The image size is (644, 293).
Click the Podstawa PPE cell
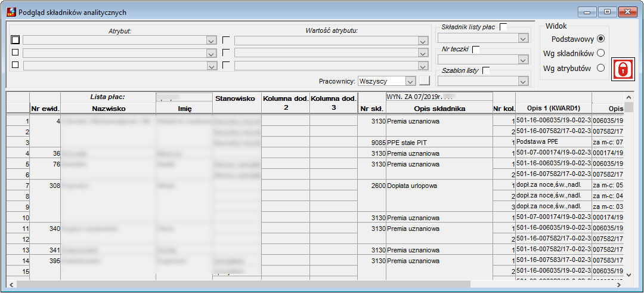[553, 143]
